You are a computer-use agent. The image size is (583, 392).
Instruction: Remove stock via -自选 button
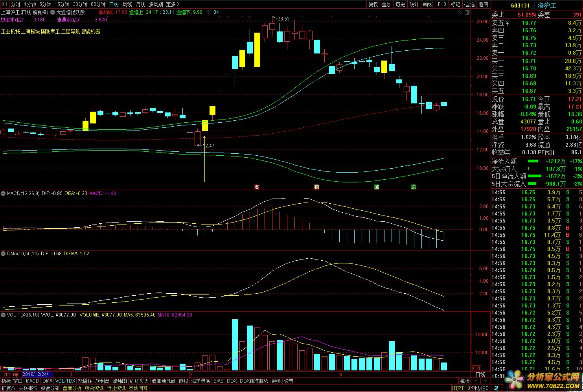pos(469,4)
